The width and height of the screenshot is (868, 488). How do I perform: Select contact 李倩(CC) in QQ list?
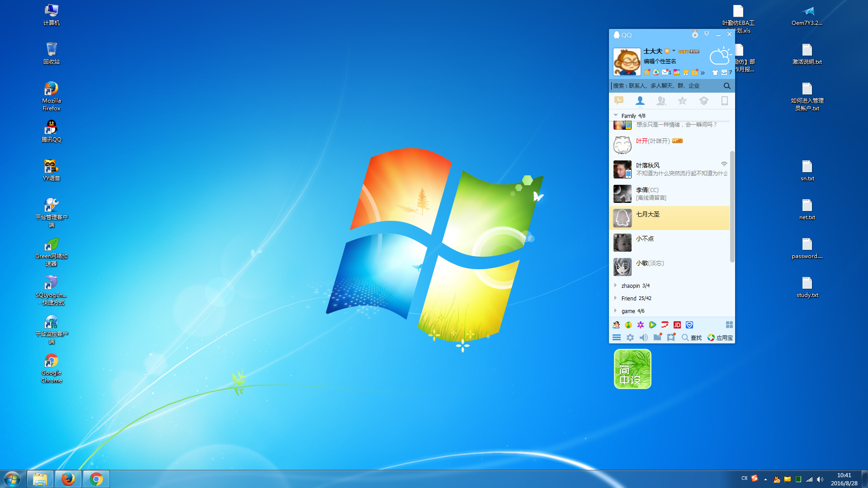[669, 194]
